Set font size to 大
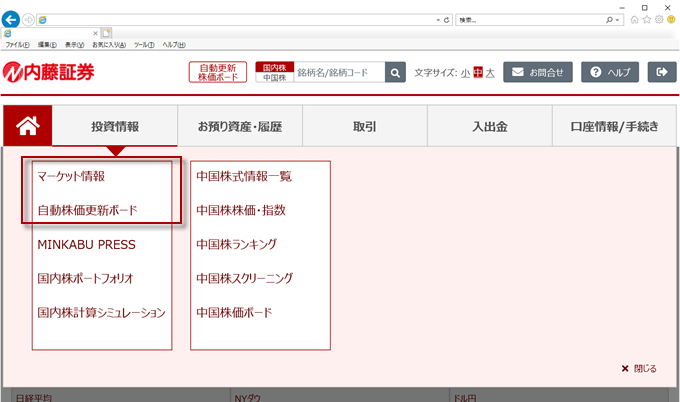 (x=490, y=72)
